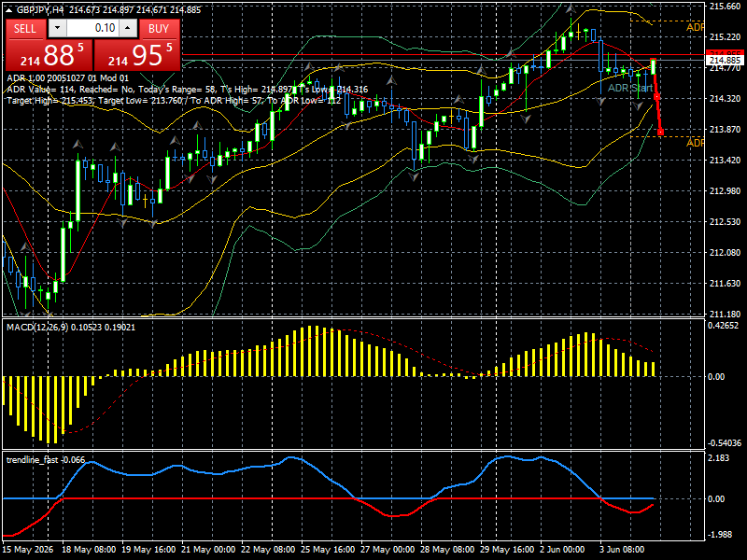The width and height of the screenshot is (747, 560).
Task: Click the 211.180 price axis value
Action: (725, 314)
